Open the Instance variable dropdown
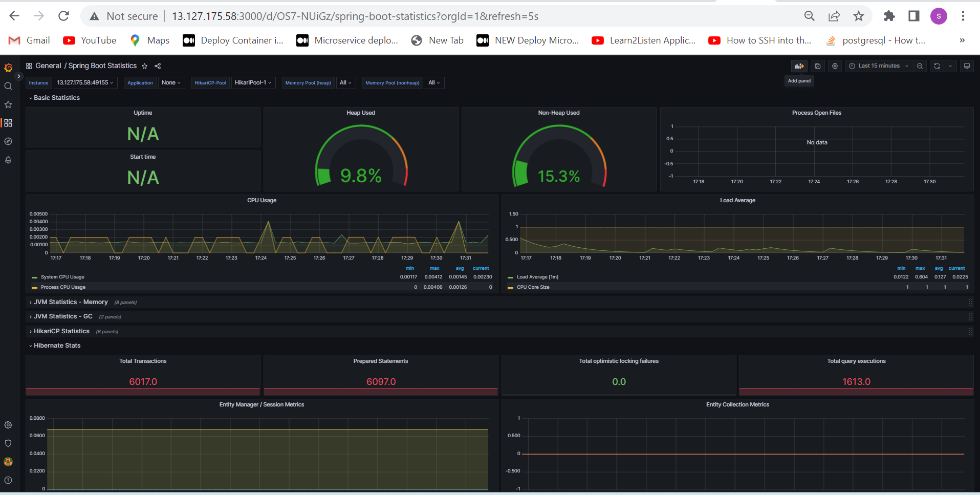980x495 pixels. coord(85,82)
